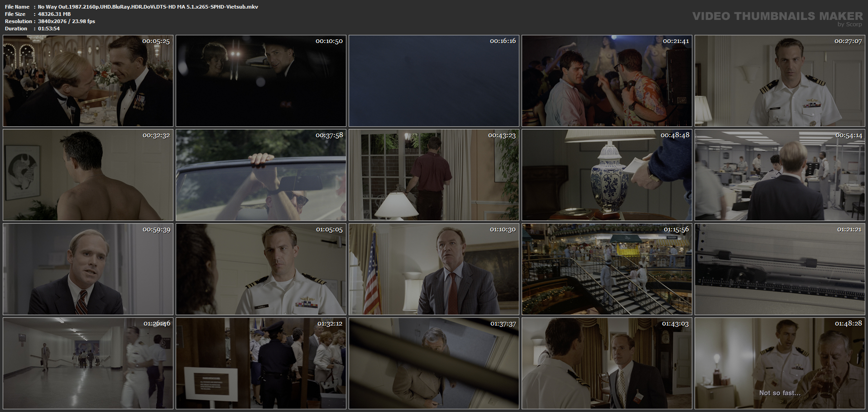Choose the thumbnail at 01:05:05

coord(261,269)
